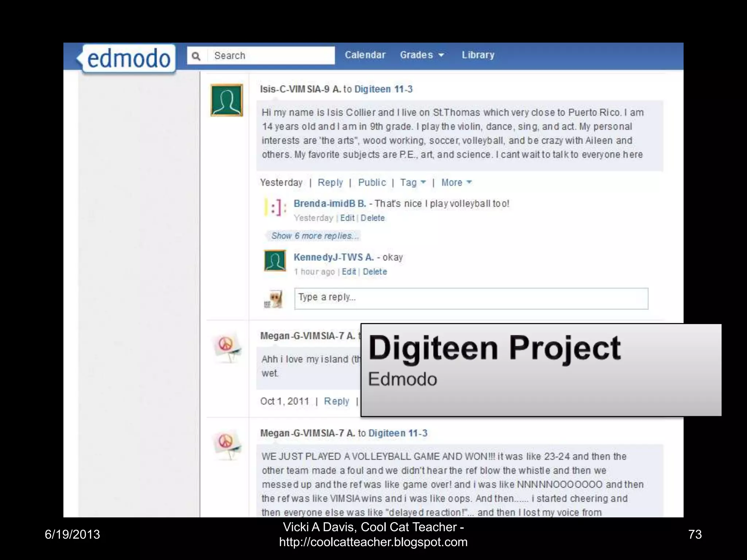Open the Digiteen 11-3 group link
The width and height of the screenshot is (747, 560).
[x=383, y=89]
